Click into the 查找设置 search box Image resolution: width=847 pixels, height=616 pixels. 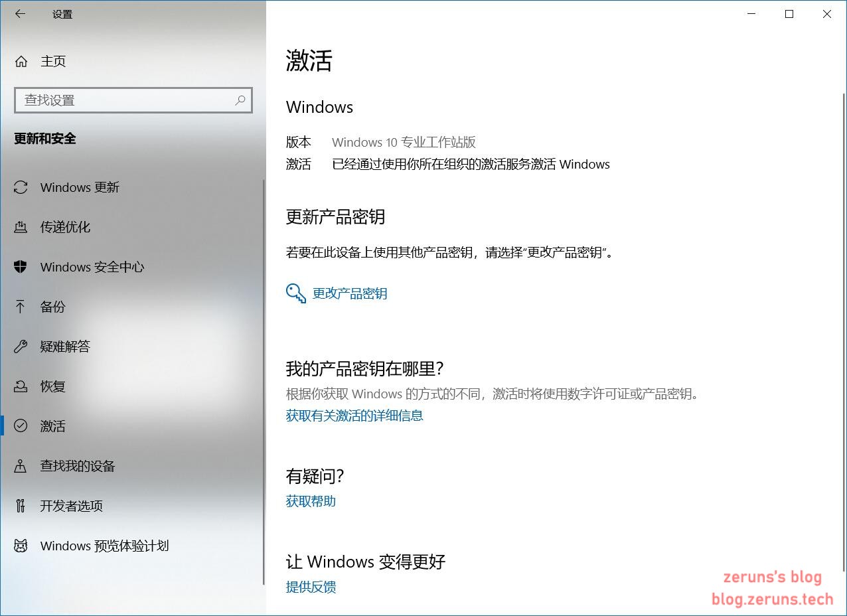tap(126, 100)
